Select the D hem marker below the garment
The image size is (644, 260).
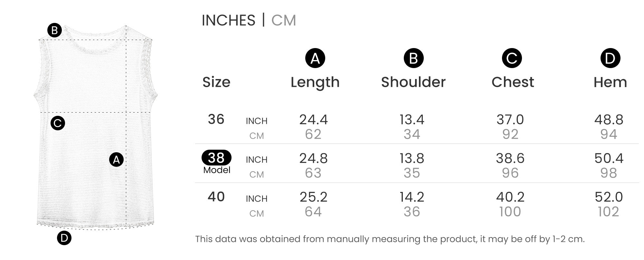tap(64, 238)
